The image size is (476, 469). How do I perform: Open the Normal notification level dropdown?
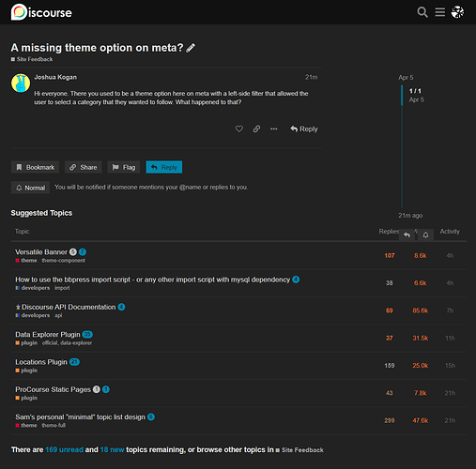click(x=30, y=188)
